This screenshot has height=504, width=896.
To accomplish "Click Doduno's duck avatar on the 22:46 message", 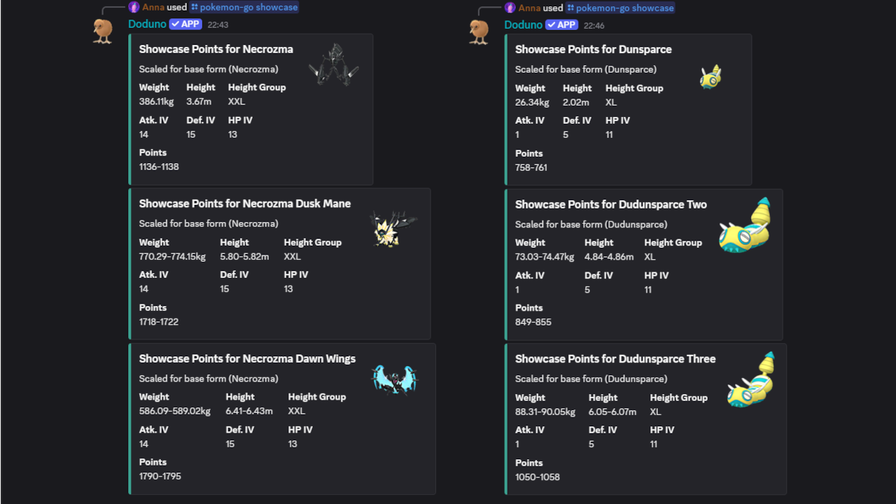I will pos(480,31).
